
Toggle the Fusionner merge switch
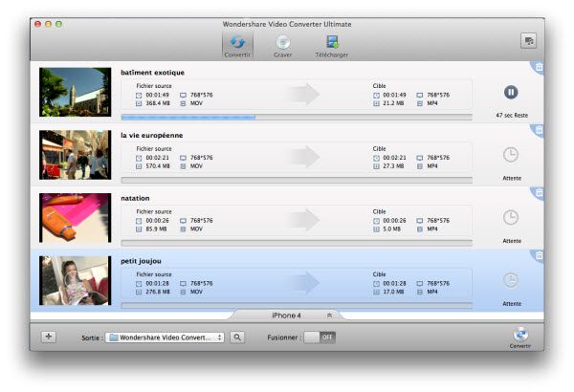320,338
